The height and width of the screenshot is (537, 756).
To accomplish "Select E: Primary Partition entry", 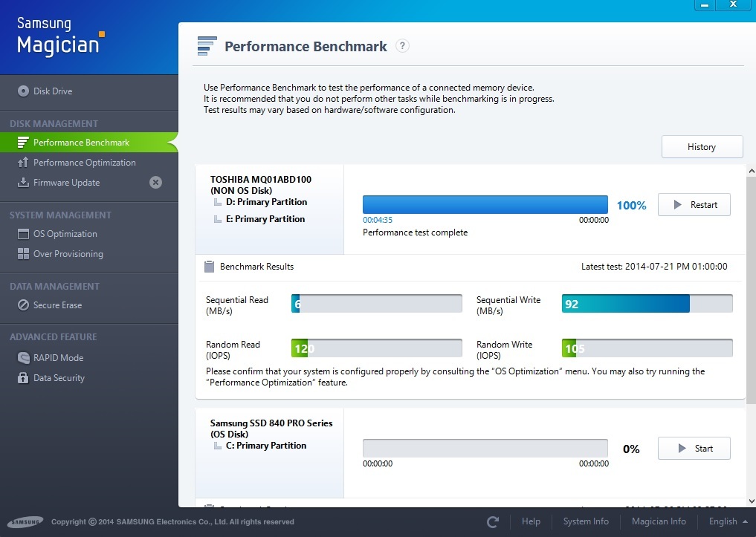I will (265, 219).
